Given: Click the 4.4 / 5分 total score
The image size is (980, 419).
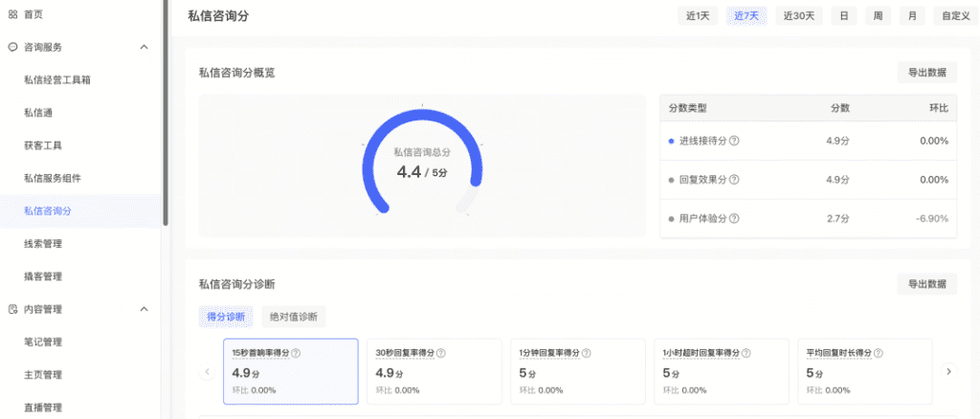Looking at the screenshot, I should point(422,172).
